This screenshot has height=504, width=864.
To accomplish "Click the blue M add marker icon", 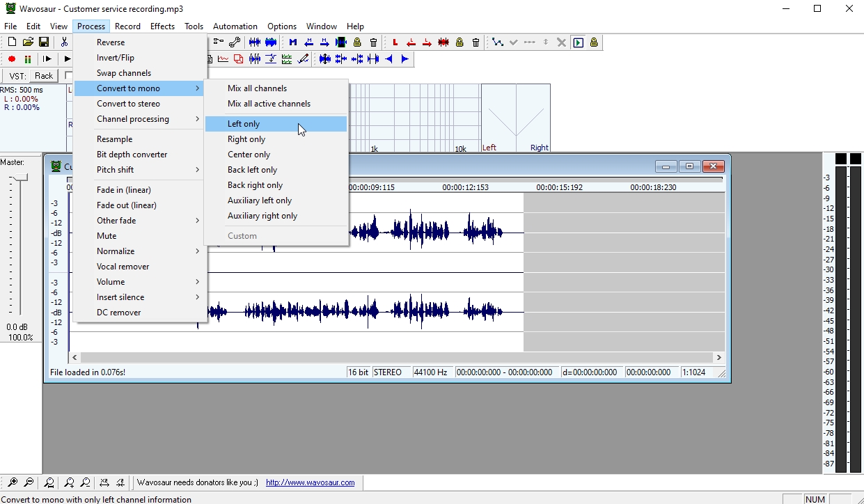I will [x=292, y=42].
